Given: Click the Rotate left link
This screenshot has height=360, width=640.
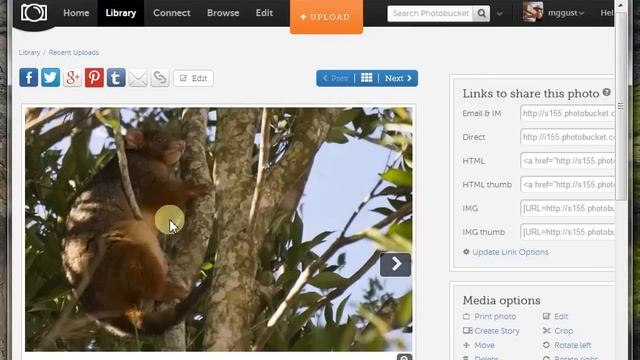Looking at the screenshot, I should [573, 345].
